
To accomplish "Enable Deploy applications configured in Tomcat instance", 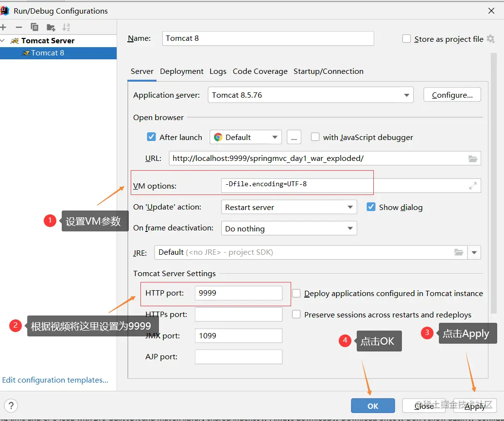I will 296,293.
